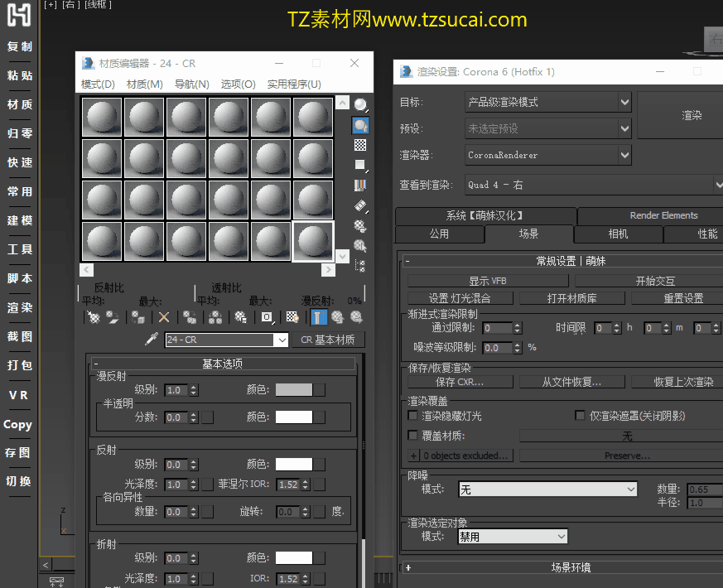Click the 折射 white color swatch
The image size is (723, 588).
pos(294,558)
